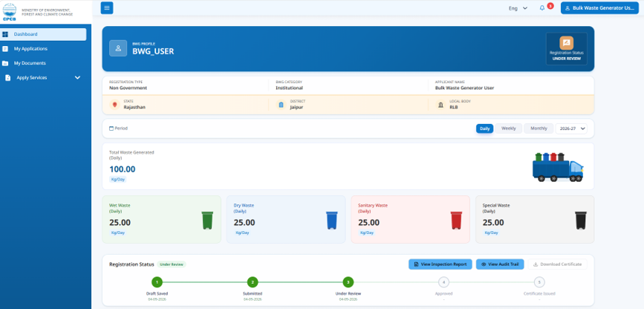This screenshot has height=309, width=644.
Task: Click View Inspection Report button
Action: [440, 264]
